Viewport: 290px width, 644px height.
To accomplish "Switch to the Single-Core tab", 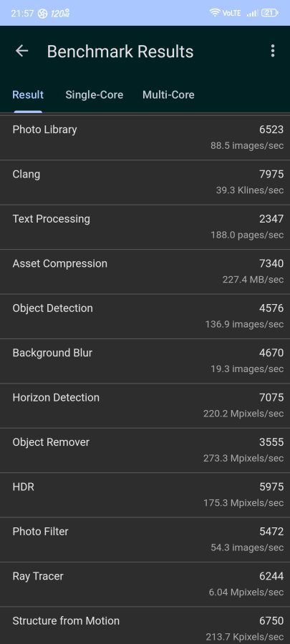I will (94, 95).
